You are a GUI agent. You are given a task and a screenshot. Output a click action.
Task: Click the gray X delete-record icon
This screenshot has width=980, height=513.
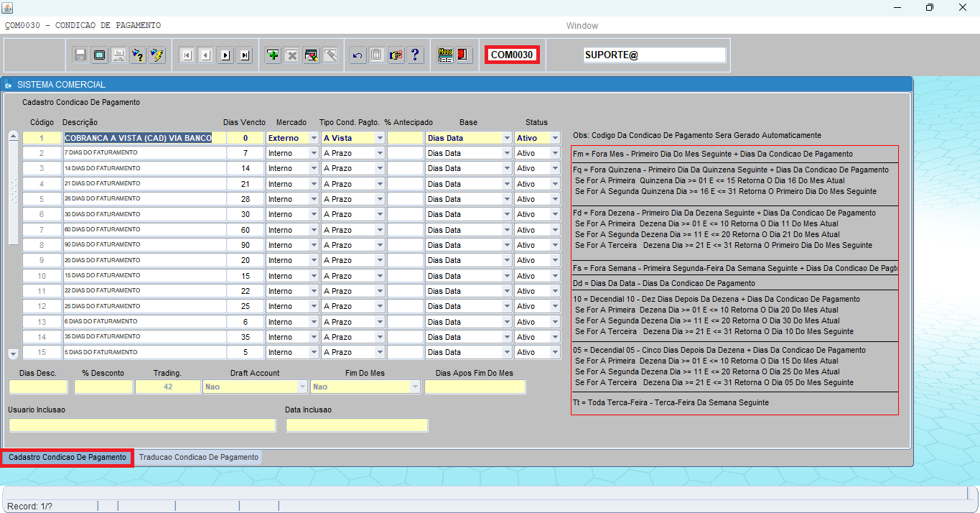[292, 55]
